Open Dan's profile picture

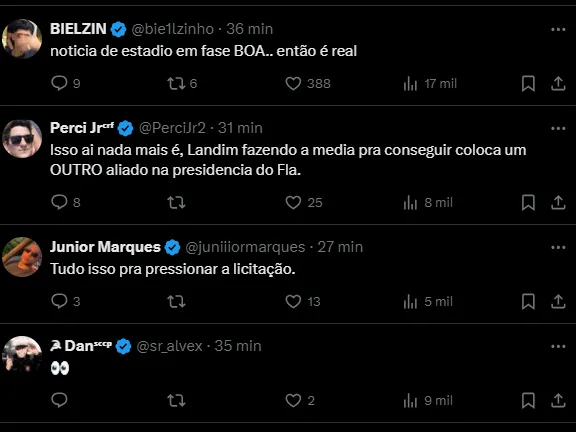pos(22,356)
